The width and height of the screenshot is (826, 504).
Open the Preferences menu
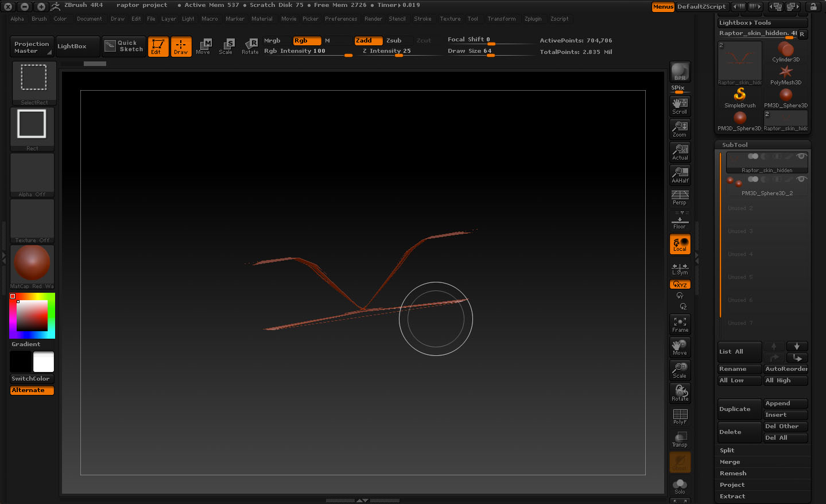coord(341,18)
